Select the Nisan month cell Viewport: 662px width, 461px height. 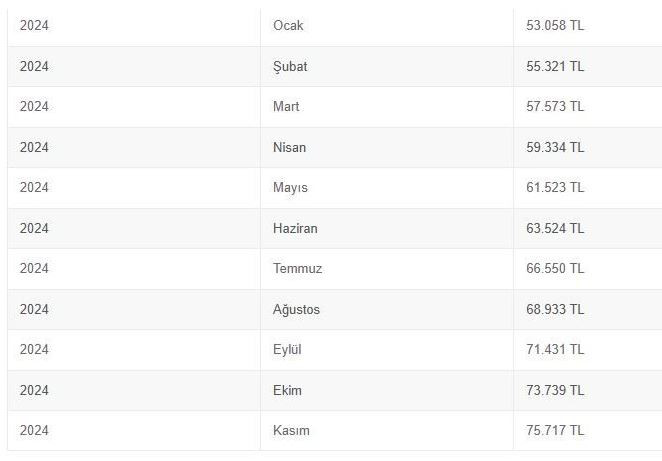coord(290,147)
